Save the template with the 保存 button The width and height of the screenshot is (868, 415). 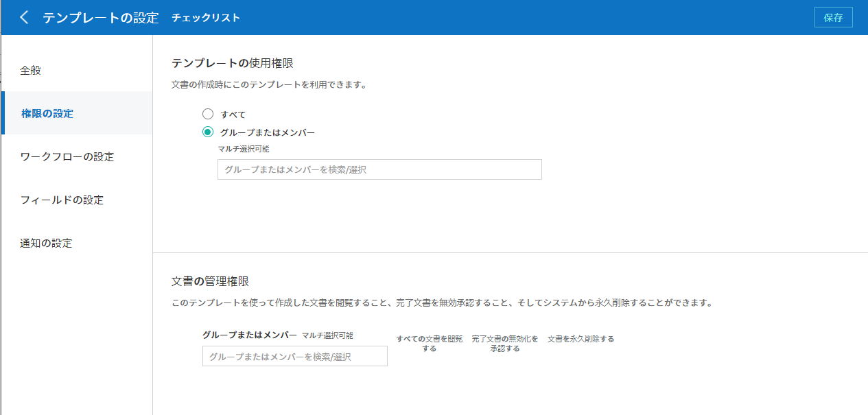(833, 18)
